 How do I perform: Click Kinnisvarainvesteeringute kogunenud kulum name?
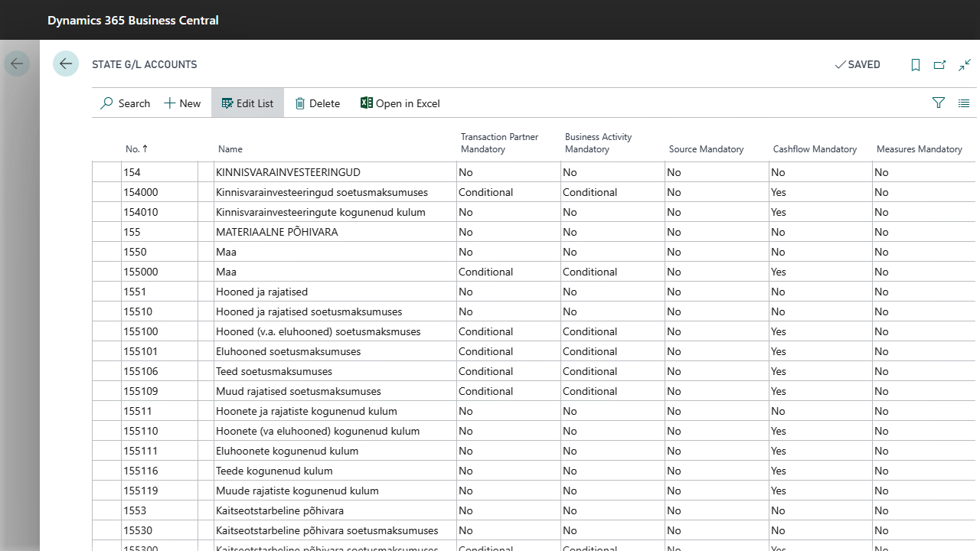(334, 212)
